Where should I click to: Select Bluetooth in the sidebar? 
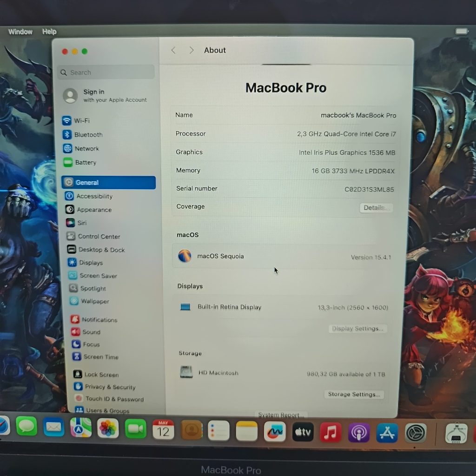(88, 135)
